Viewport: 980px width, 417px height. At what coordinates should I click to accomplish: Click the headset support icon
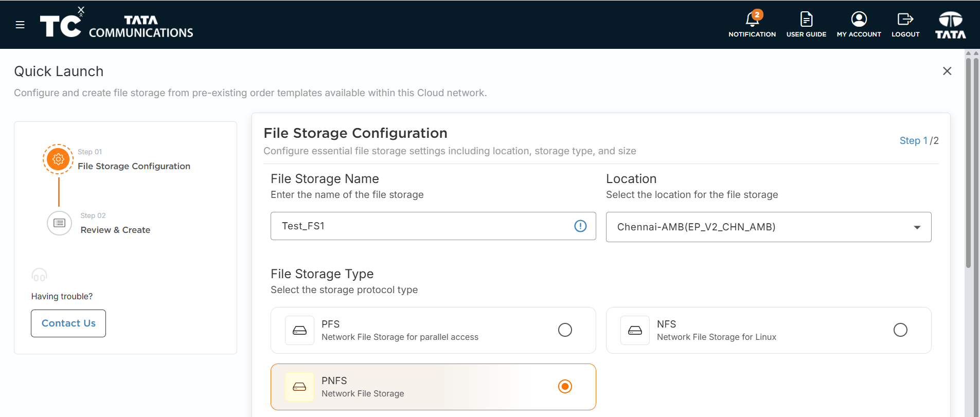pos(39,275)
